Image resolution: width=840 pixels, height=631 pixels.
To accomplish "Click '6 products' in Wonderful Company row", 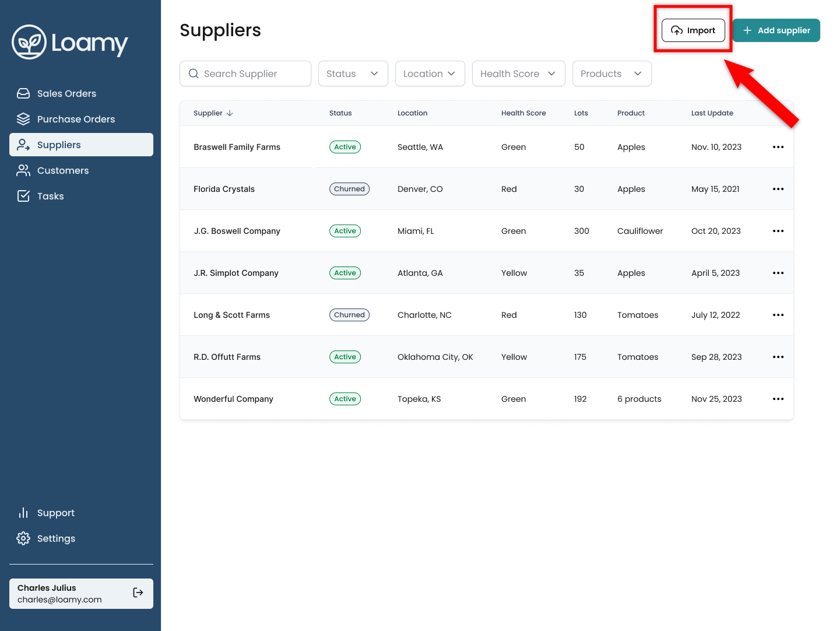I will pyautogui.click(x=639, y=399).
